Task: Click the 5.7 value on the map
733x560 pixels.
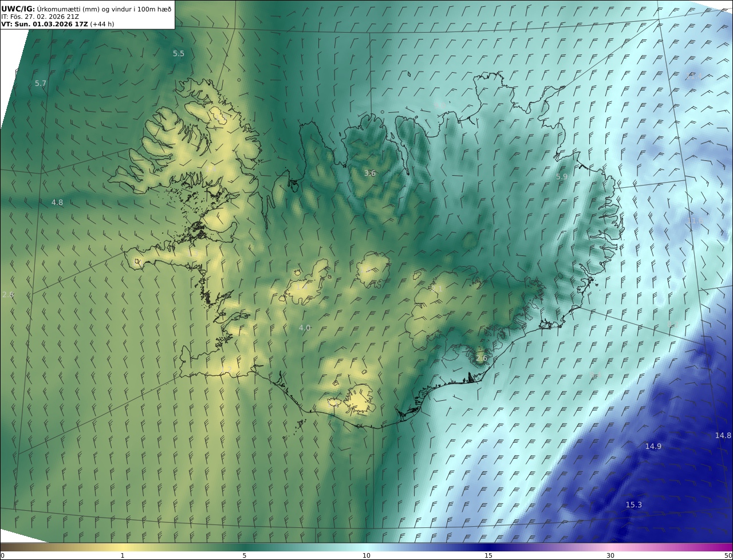Action: [x=41, y=84]
